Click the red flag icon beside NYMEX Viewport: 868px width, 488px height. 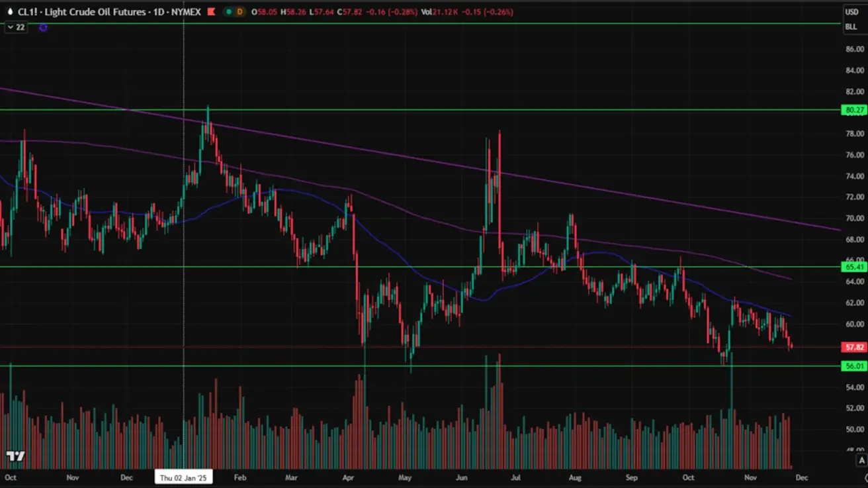coord(211,12)
